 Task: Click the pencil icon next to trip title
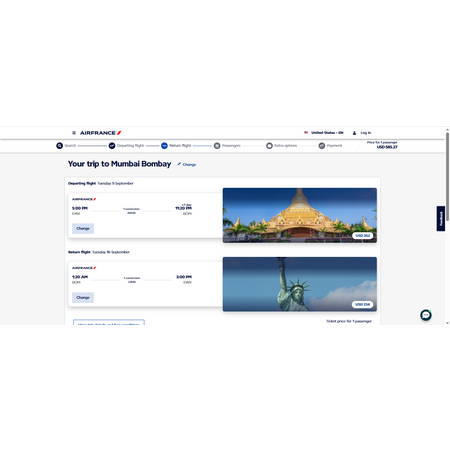(179, 164)
